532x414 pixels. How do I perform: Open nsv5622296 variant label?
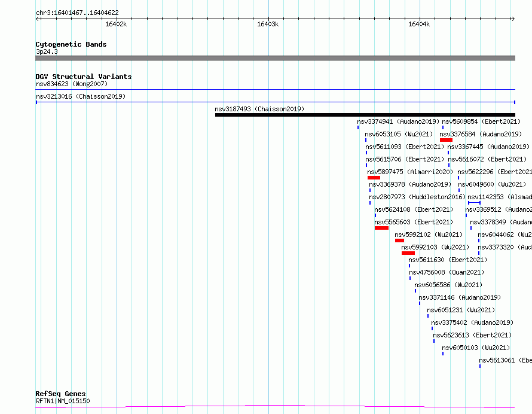pos(495,172)
